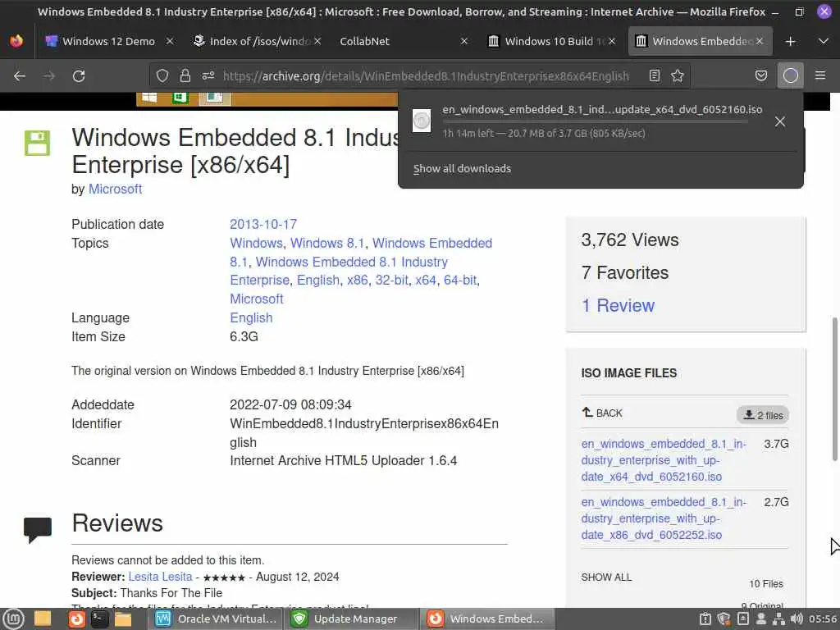Download the x86_dvd_6052252.iso file
Screen dimensions: 840x630
pos(663,518)
